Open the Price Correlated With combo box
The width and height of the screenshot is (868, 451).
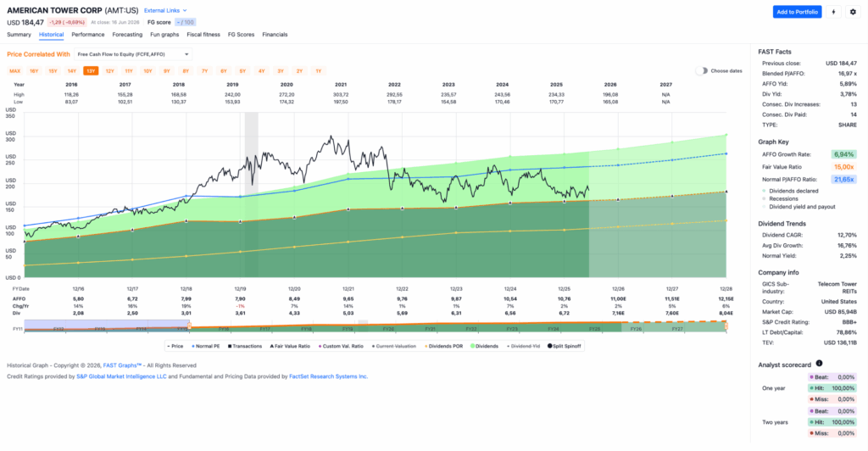coord(133,54)
